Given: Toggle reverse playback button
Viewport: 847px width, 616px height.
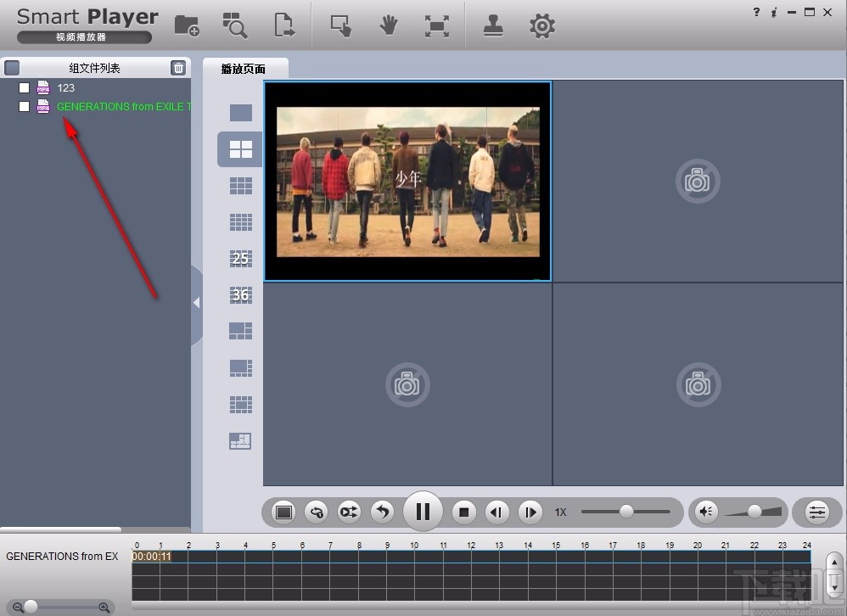Looking at the screenshot, I should coord(383,512).
